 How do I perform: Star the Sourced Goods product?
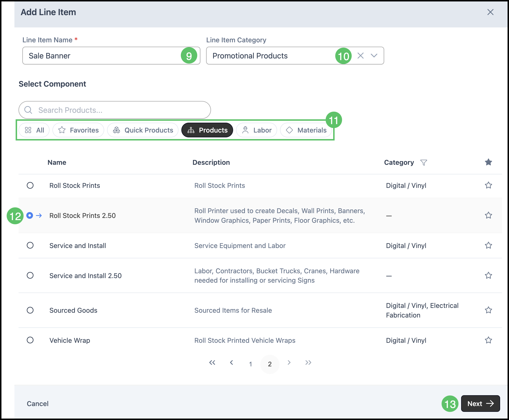tap(488, 310)
